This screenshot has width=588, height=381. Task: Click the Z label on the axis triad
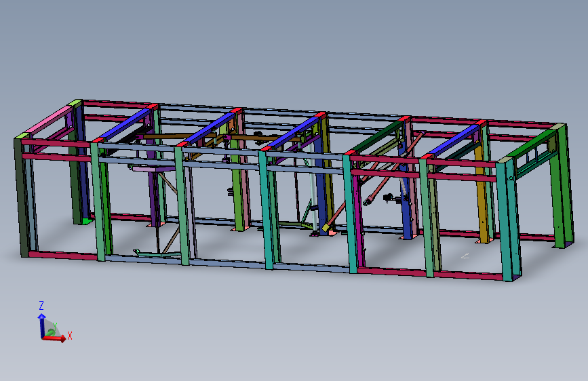(41, 305)
